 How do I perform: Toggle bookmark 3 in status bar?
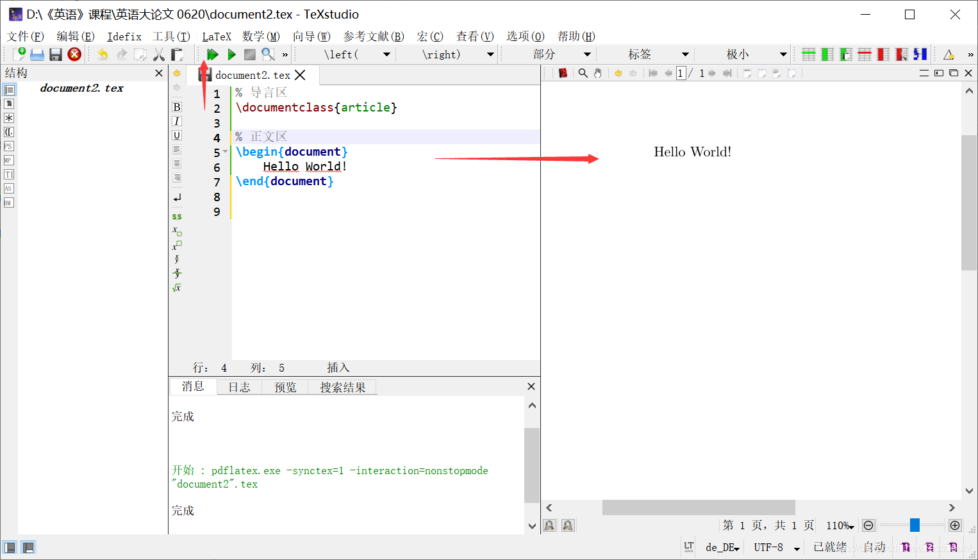tap(953, 547)
